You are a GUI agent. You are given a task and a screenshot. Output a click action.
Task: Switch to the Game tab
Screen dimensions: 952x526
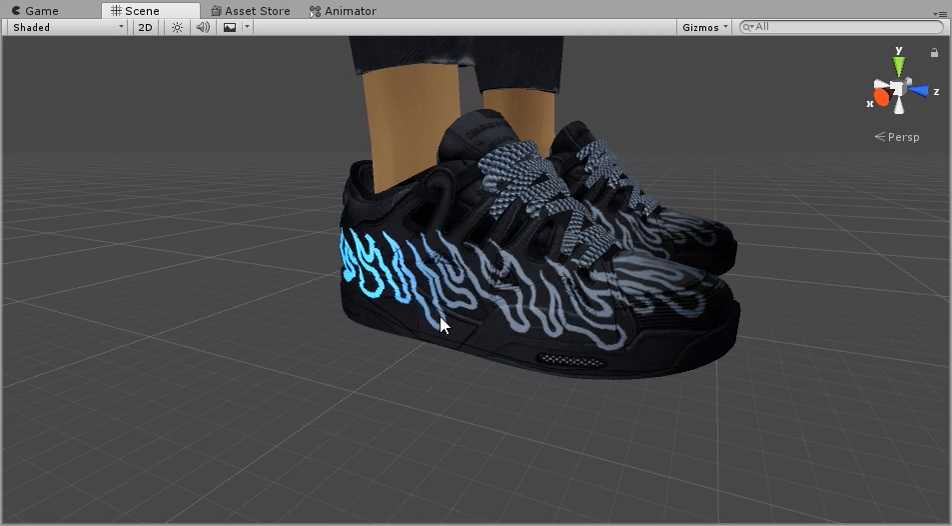[35, 11]
